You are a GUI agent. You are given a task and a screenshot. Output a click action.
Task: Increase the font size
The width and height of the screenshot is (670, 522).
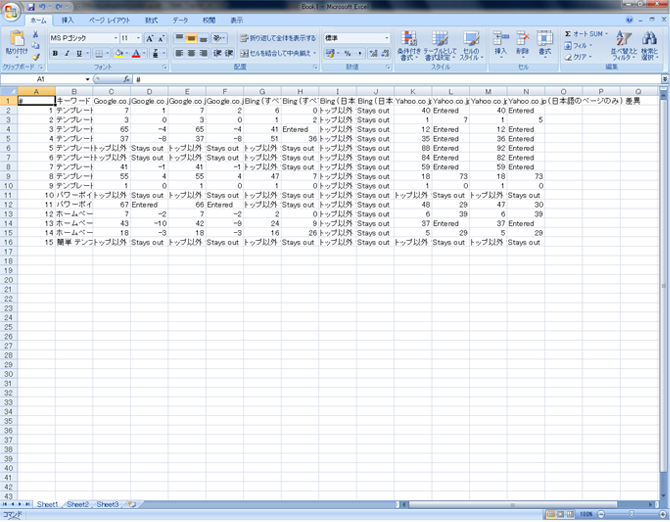point(150,38)
